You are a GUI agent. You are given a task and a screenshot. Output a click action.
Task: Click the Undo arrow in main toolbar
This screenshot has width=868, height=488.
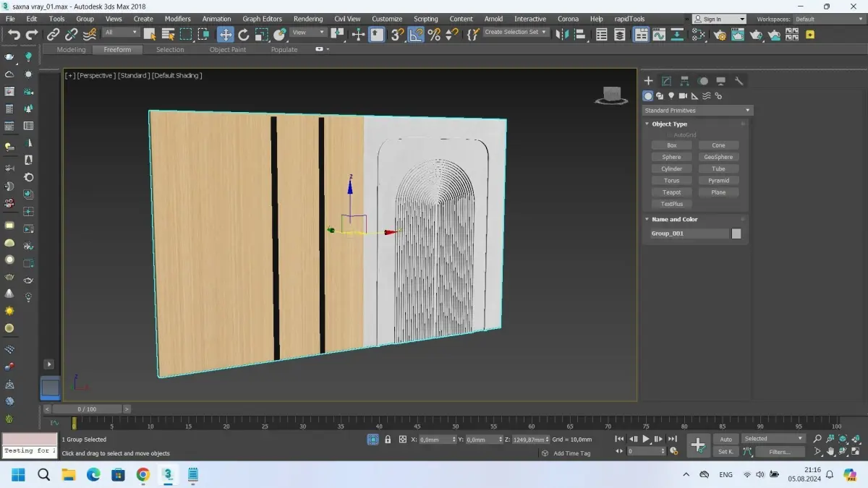click(x=14, y=34)
